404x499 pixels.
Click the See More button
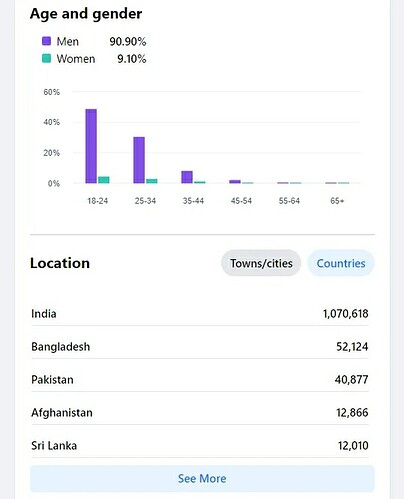(x=202, y=478)
